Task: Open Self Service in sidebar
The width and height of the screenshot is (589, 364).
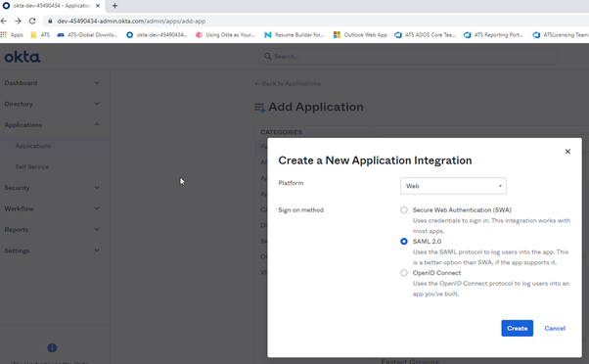Action: (x=32, y=166)
